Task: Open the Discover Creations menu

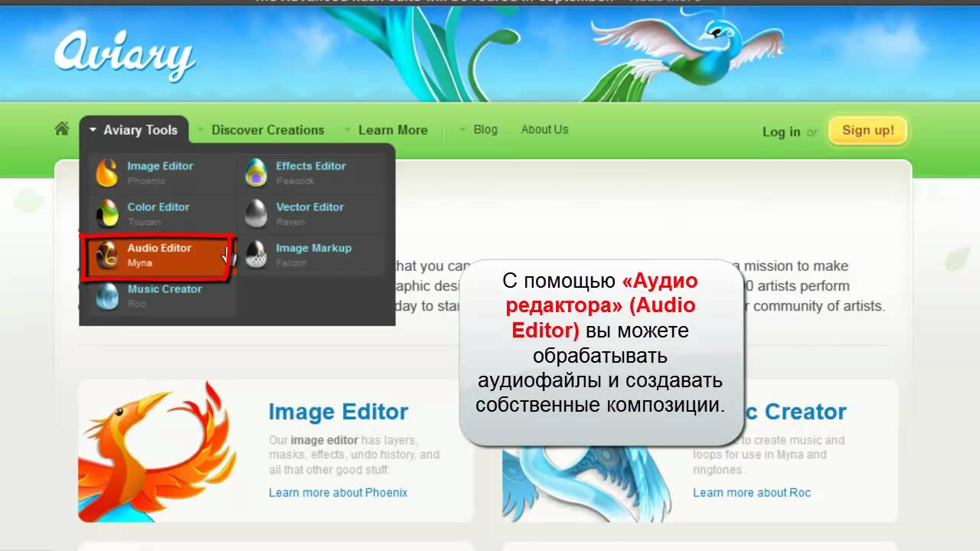Action: coord(268,130)
